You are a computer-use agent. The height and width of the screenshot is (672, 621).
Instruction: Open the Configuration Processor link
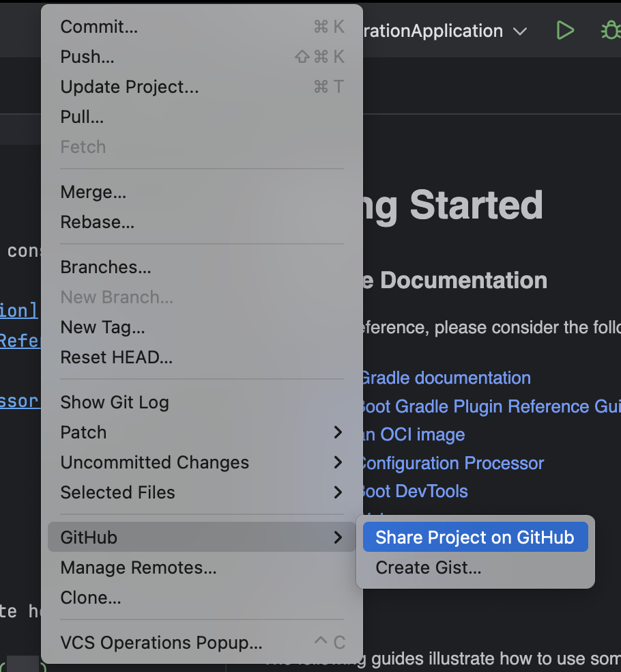452,463
